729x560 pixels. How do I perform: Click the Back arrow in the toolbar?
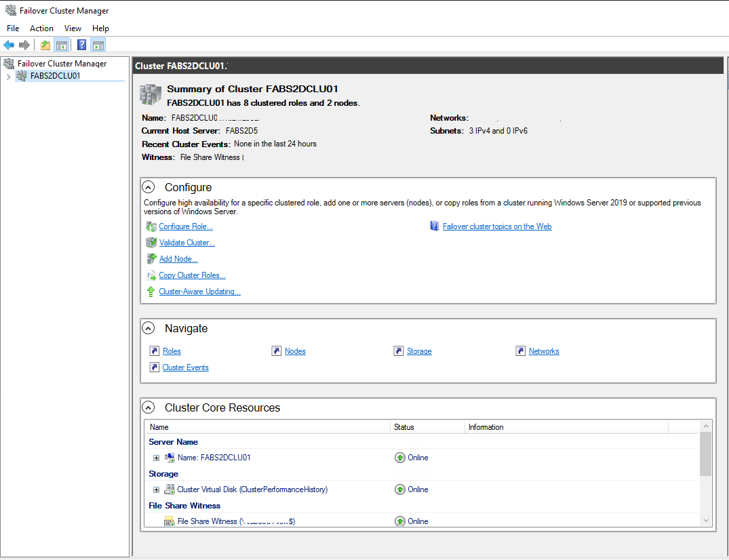point(9,45)
